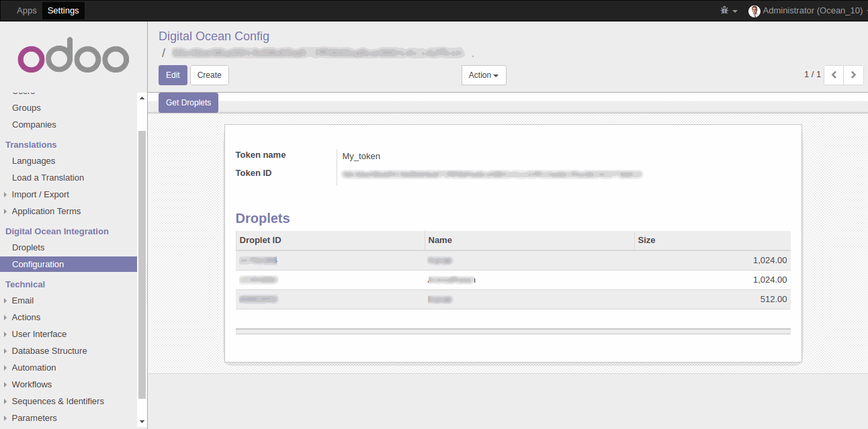Expand User Interface section
The image size is (868, 429).
click(x=39, y=334)
